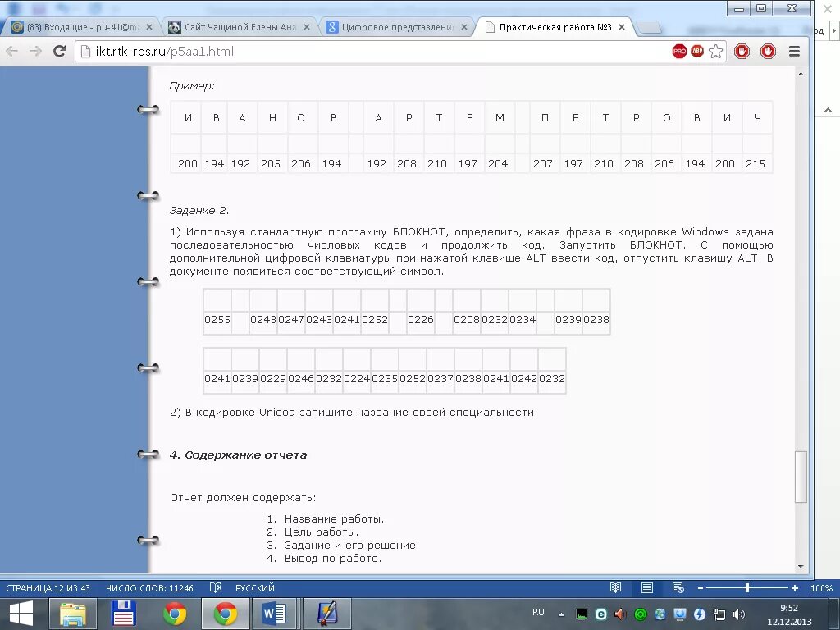This screenshot has width=840, height=630.
Task: Click the browser forward arrow
Action: pos(35,52)
